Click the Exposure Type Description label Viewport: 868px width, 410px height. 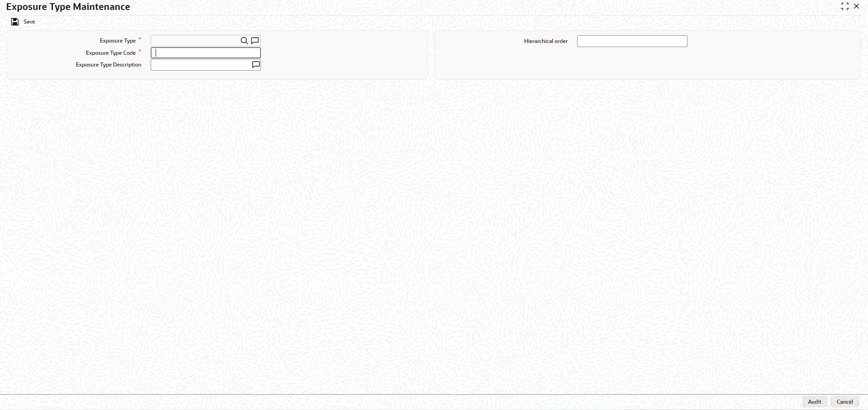(109, 65)
